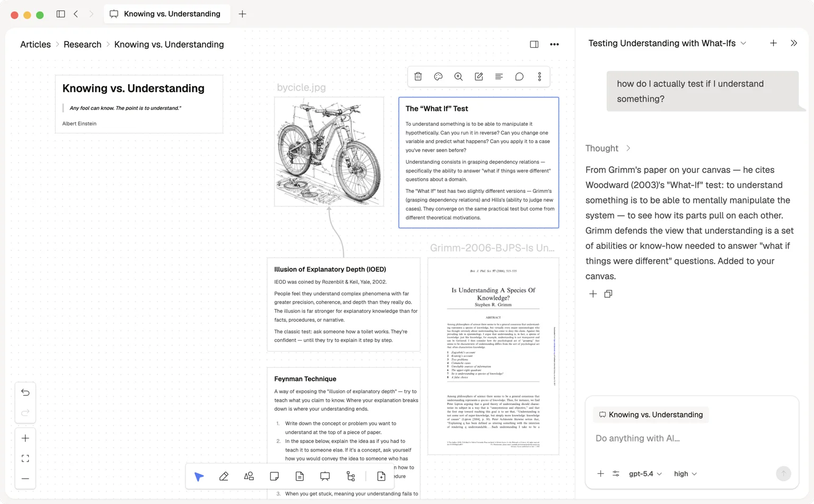Toggle the split view panel icon
This screenshot has width=814, height=504.
[534, 45]
